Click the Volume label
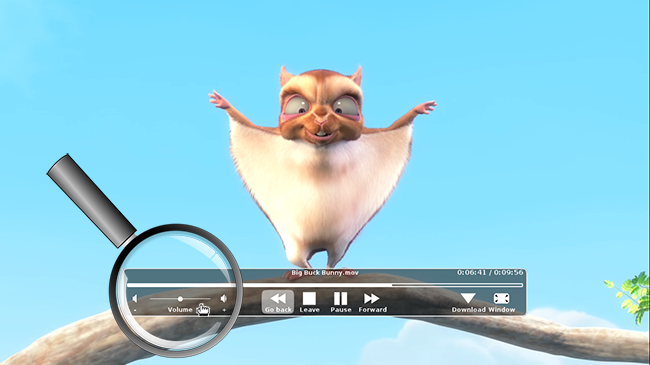 [x=180, y=309]
